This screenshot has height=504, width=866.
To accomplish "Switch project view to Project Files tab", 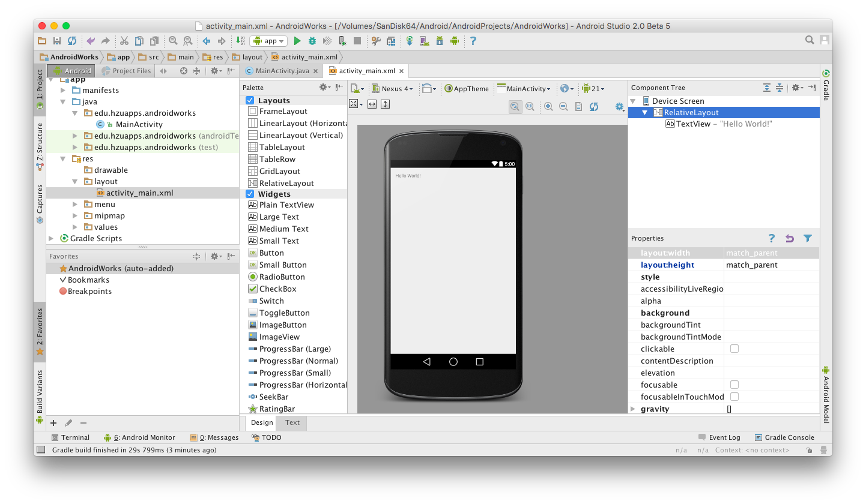I will pos(126,71).
